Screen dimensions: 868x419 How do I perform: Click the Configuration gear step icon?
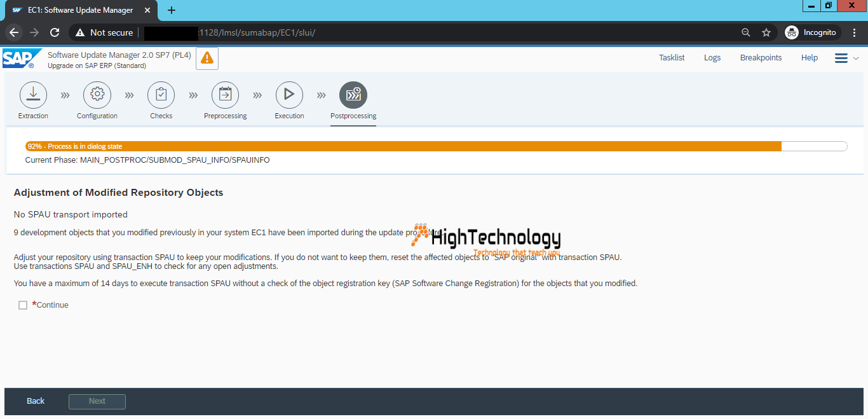click(x=97, y=95)
